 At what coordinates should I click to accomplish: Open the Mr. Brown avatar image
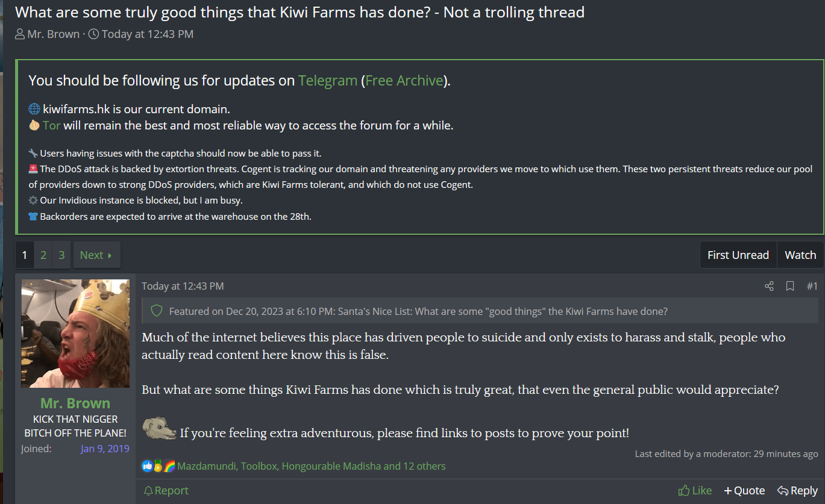(x=75, y=334)
